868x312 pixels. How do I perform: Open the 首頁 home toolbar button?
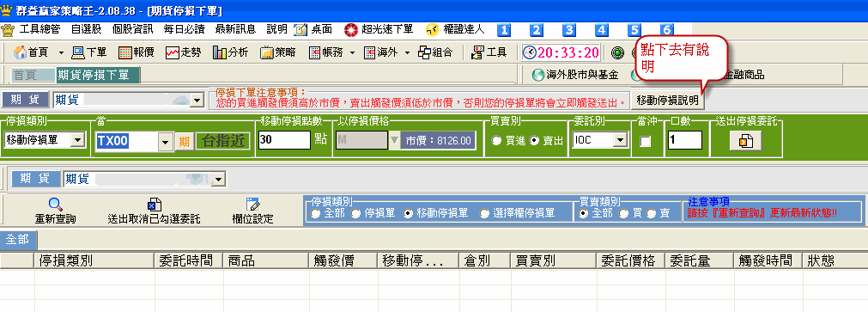(30, 52)
